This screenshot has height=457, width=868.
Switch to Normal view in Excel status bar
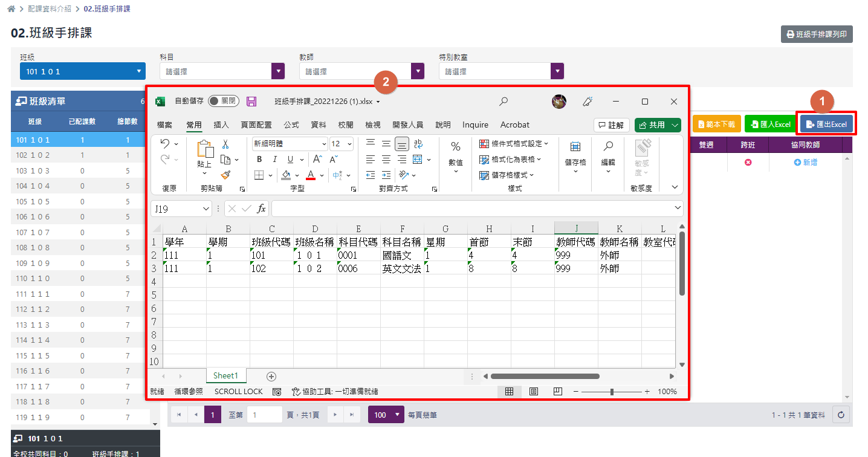(x=509, y=391)
